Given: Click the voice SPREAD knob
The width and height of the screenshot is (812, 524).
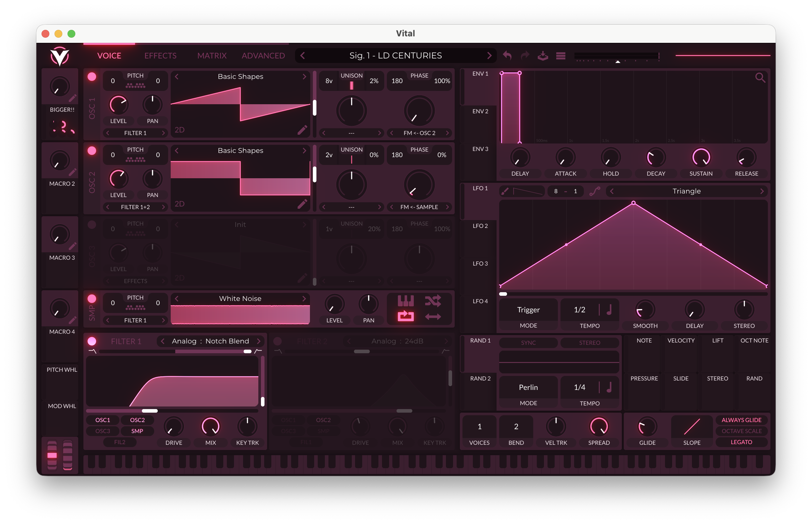Looking at the screenshot, I should click(599, 427).
